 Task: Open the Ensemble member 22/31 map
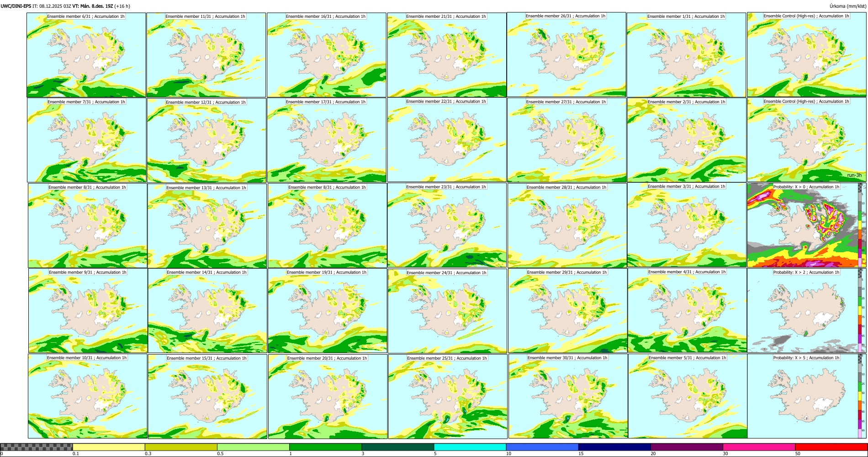447,140
